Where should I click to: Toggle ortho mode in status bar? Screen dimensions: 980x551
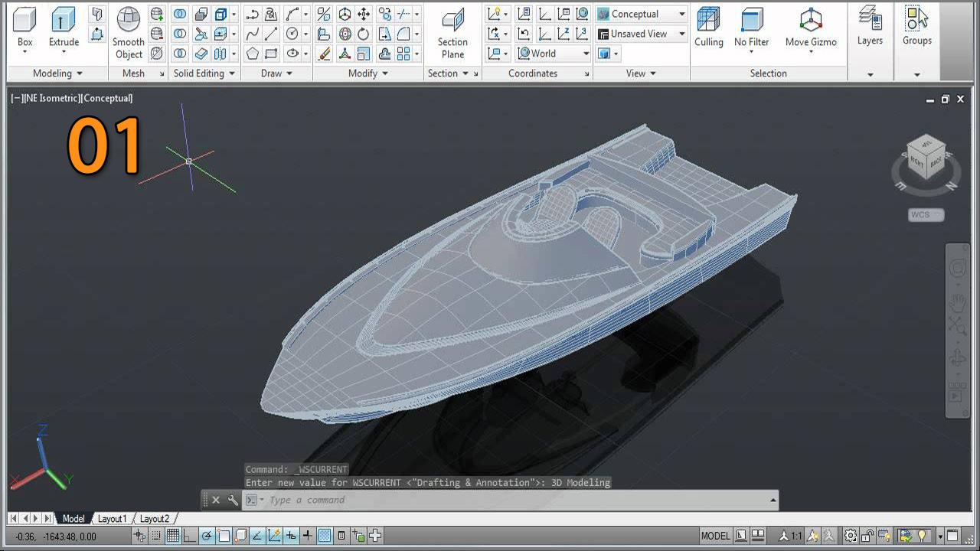point(189,536)
